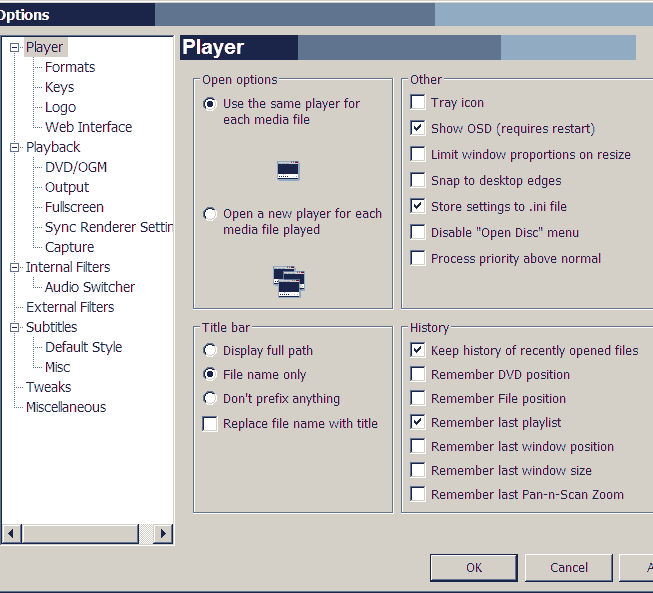Open the Formats settings page
Image resolution: width=653 pixels, height=593 pixels.
coord(70,67)
